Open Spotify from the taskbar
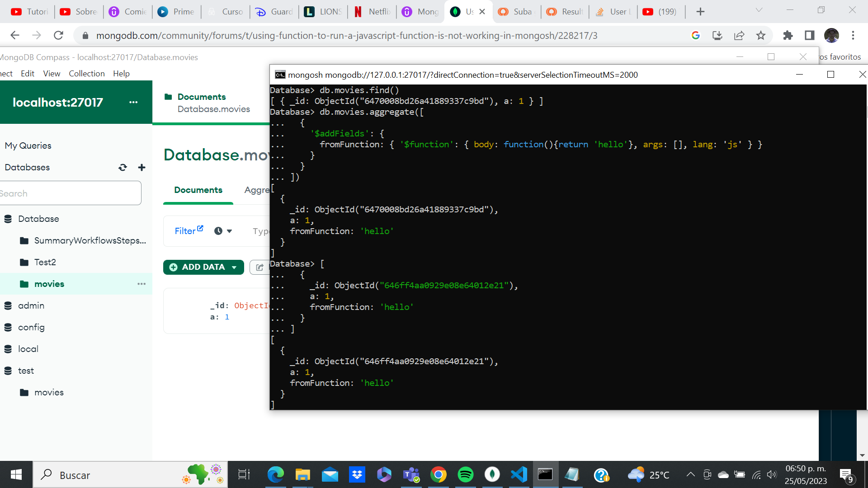868x488 pixels. (x=465, y=475)
